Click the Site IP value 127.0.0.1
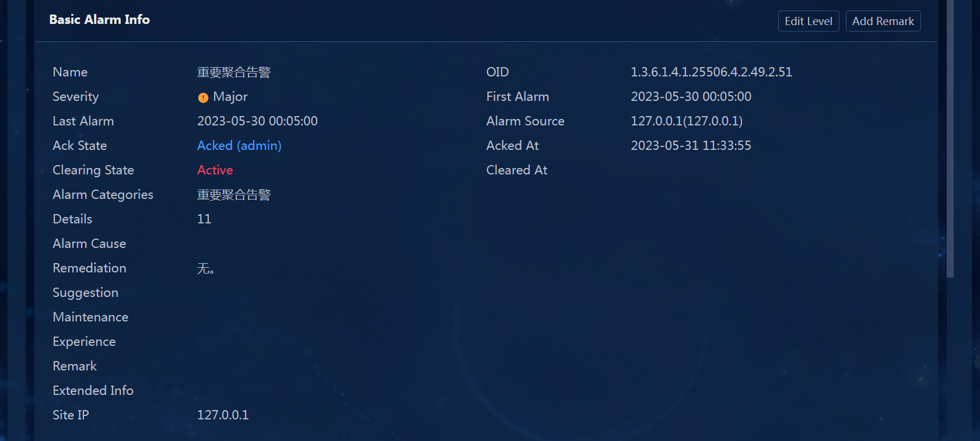The height and width of the screenshot is (441, 980). pyautogui.click(x=223, y=415)
